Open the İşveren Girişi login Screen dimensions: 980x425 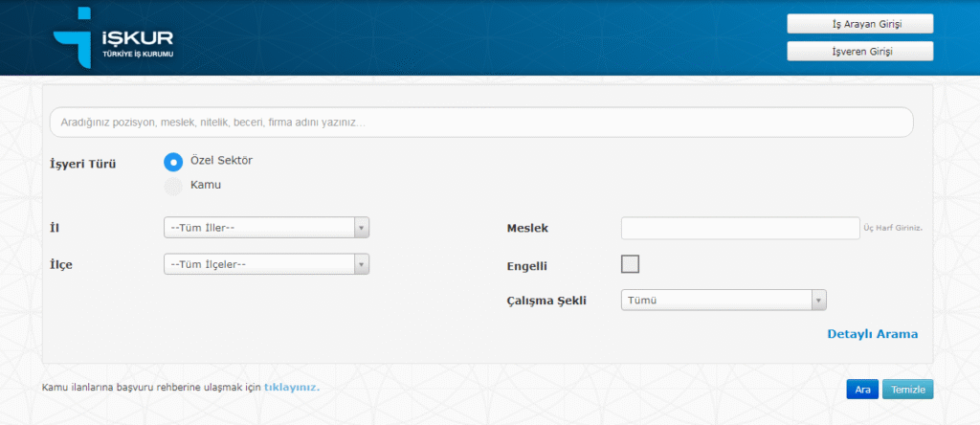(x=858, y=52)
